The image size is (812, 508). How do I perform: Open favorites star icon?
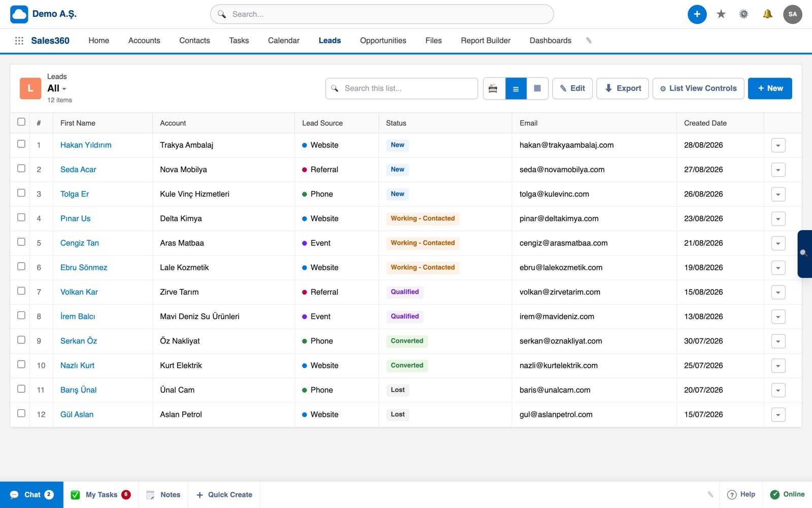[721, 14]
